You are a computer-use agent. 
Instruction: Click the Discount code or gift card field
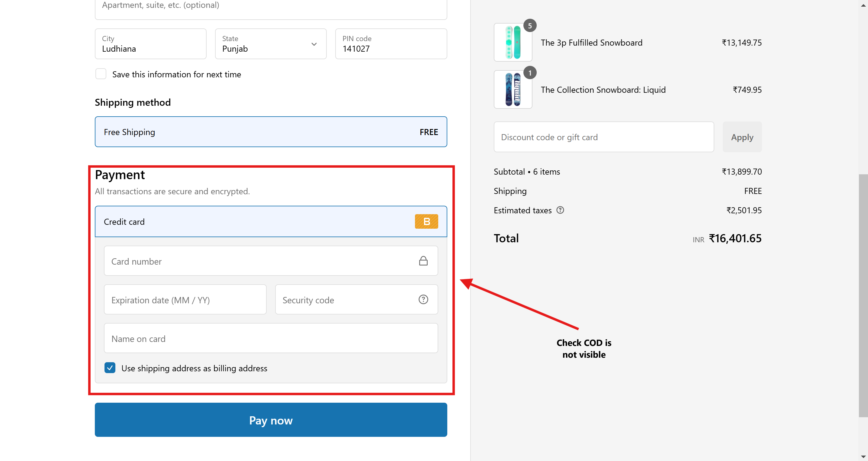pyautogui.click(x=603, y=137)
